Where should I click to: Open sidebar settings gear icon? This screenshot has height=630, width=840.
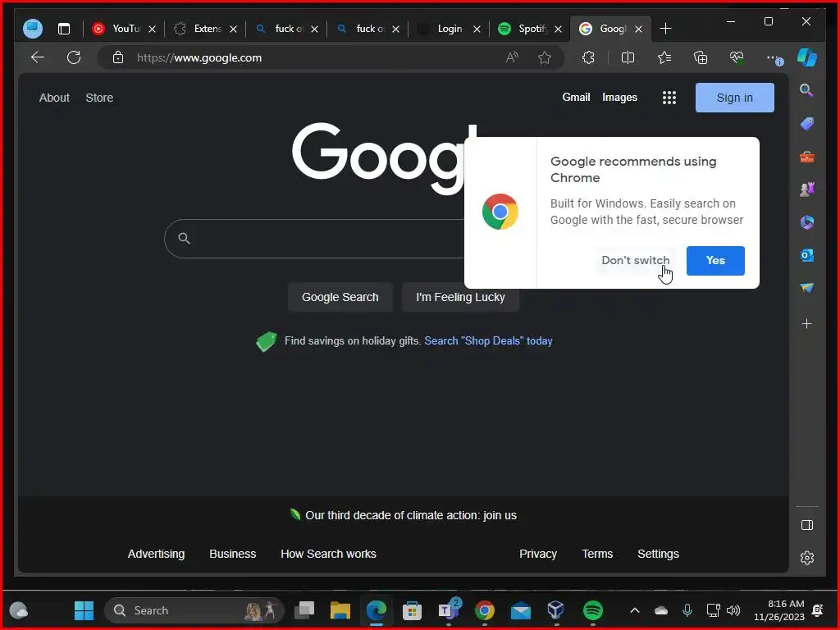pyautogui.click(x=807, y=558)
